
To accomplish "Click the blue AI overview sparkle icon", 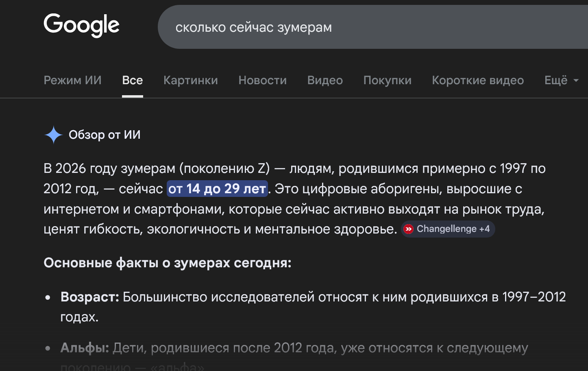I will 53,135.
